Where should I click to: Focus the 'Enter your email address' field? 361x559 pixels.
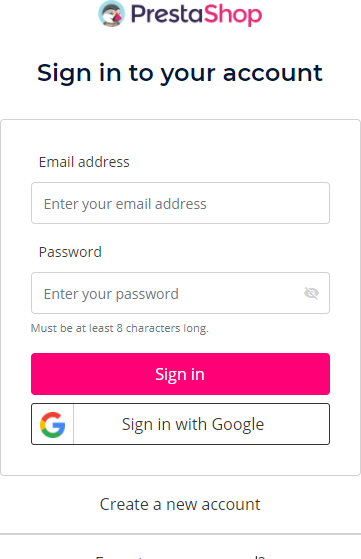pyautogui.click(x=180, y=203)
